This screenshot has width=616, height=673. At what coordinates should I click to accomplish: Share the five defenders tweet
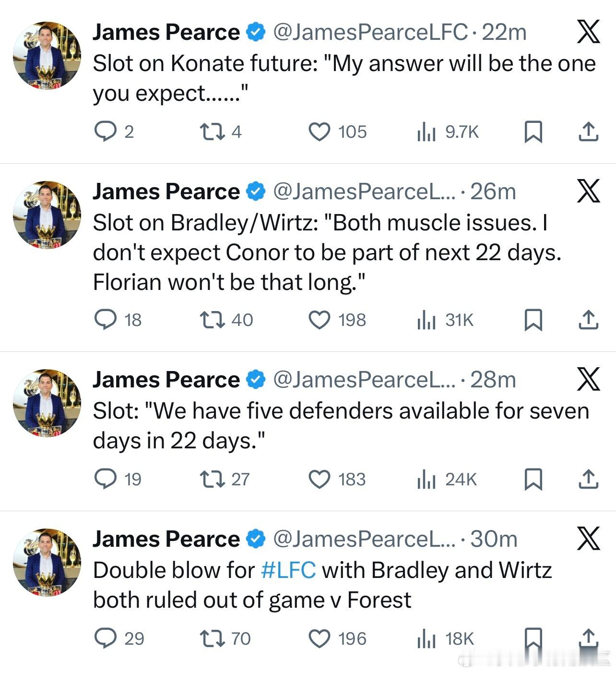tap(588, 479)
